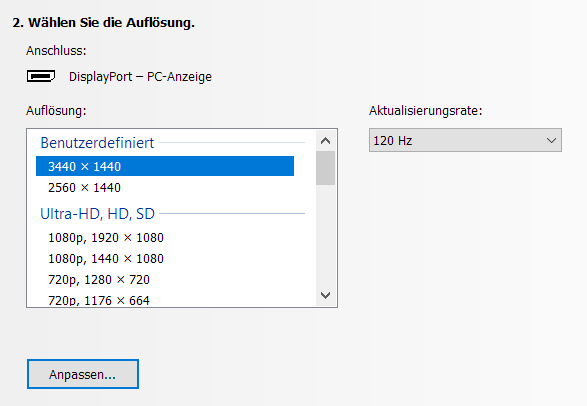Click the Benutzerdefiniert group header
This screenshot has width=587, height=406.
click(97, 143)
